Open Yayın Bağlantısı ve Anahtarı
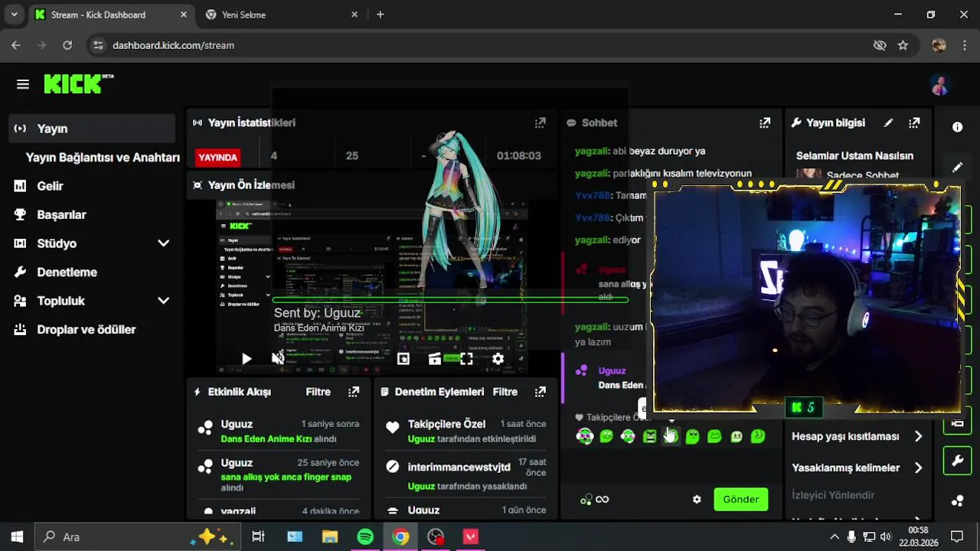Screen dimensions: 980x551 coord(103,158)
